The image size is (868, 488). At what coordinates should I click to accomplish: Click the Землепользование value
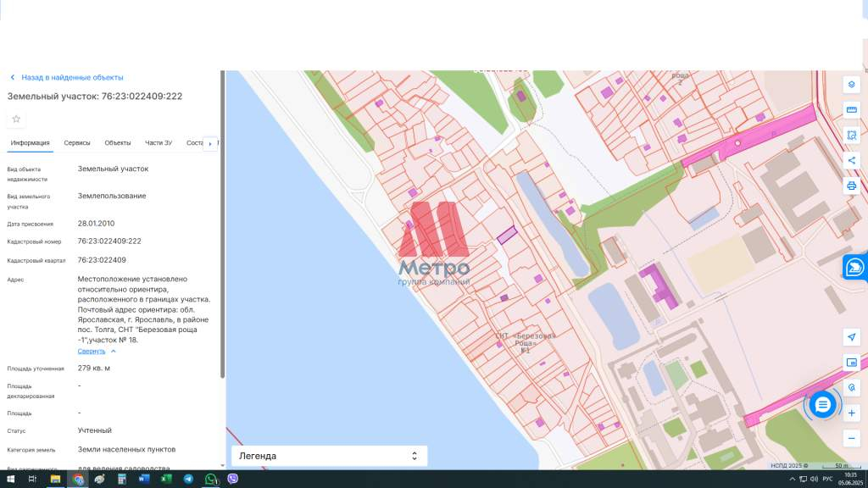click(112, 196)
